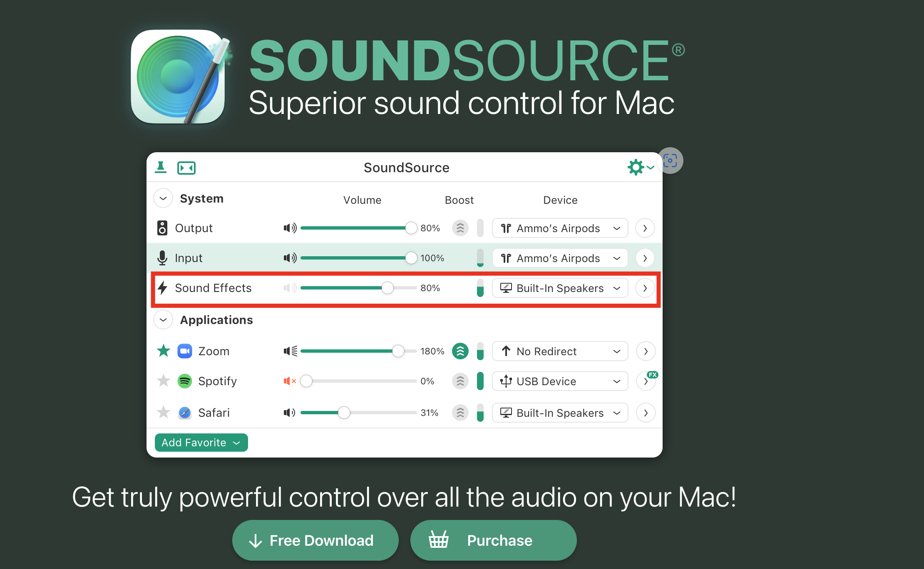Click the Safari 31% value
The height and width of the screenshot is (569, 924).
[x=430, y=413]
